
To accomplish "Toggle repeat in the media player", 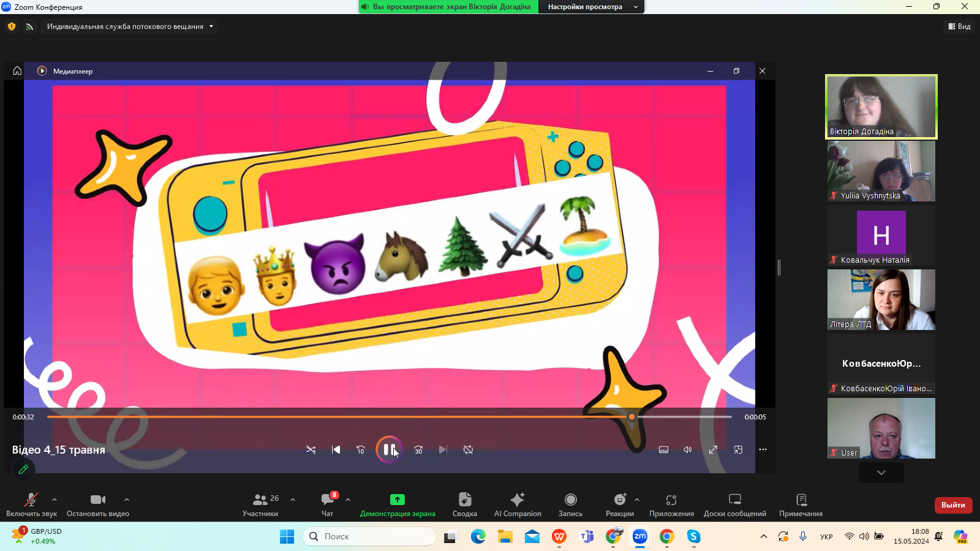I will (468, 450).
